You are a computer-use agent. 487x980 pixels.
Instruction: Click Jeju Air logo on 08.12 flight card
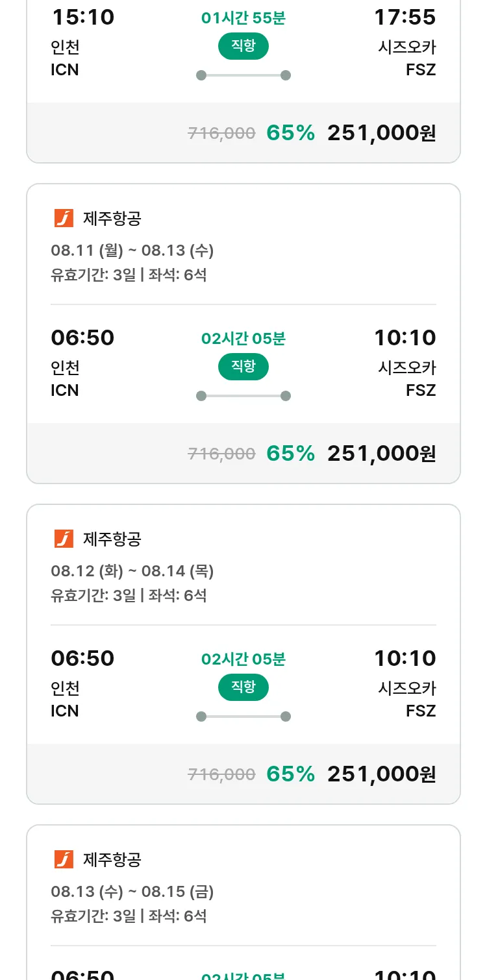(x=64, y=539)
